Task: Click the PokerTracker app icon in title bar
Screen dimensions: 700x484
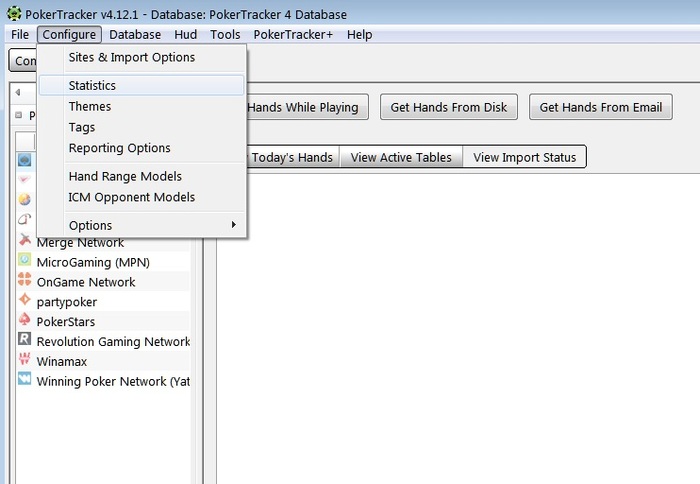Action: 14,14
